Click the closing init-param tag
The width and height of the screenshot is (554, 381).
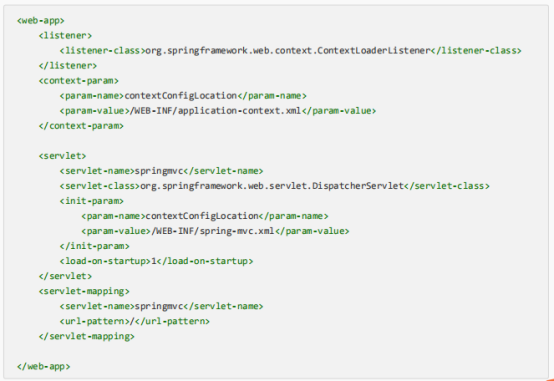pyautogui.click(x=94, y=246)
